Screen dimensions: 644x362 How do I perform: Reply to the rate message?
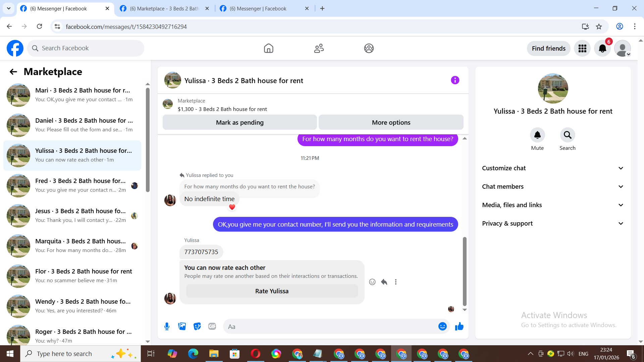(384, 282)
